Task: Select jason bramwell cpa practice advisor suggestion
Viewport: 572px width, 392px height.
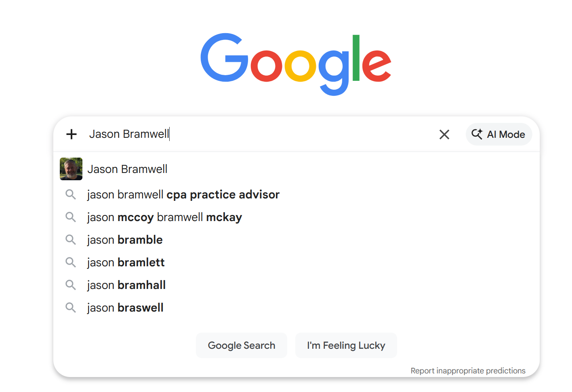Action: tap(183, 194)
